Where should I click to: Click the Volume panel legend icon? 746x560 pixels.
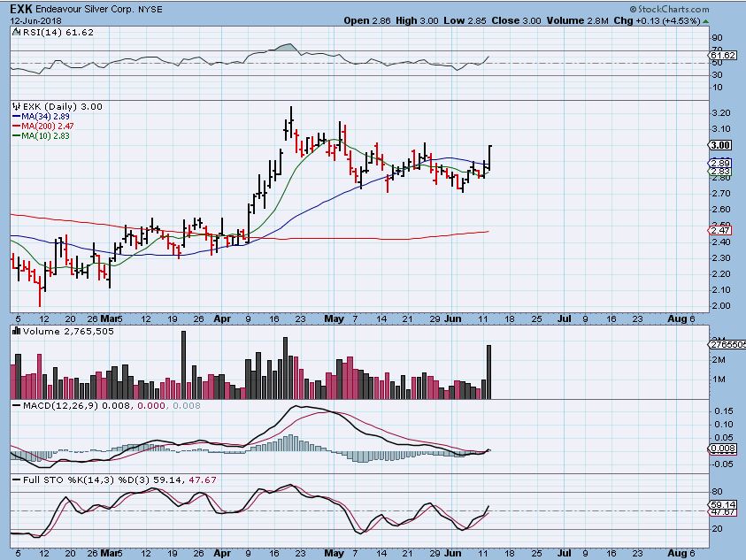click(x=13, y=330)
